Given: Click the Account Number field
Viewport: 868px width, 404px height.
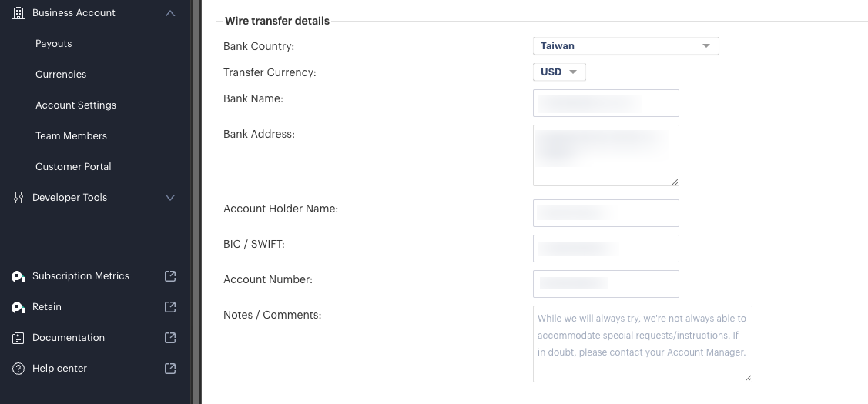Looking at the screenshot, I should click(605, 284).
